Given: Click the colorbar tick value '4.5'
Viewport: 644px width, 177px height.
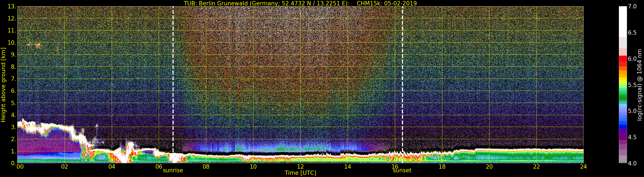Looking at the screenshot, I should coord(632,137).
